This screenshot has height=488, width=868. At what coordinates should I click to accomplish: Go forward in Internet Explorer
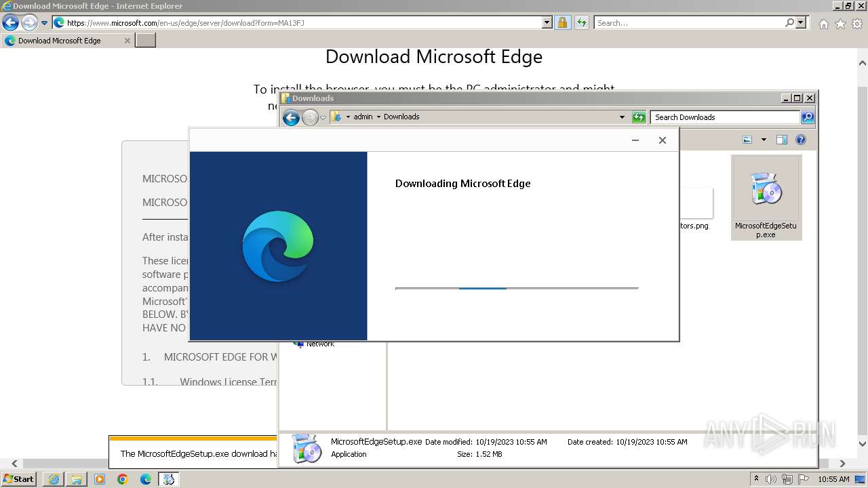29,22
